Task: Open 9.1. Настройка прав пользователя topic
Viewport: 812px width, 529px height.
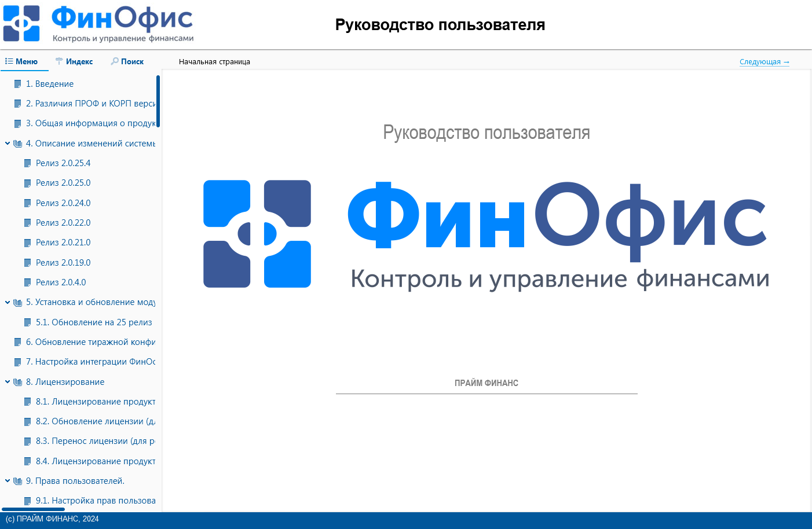Action: pos(96,501)
